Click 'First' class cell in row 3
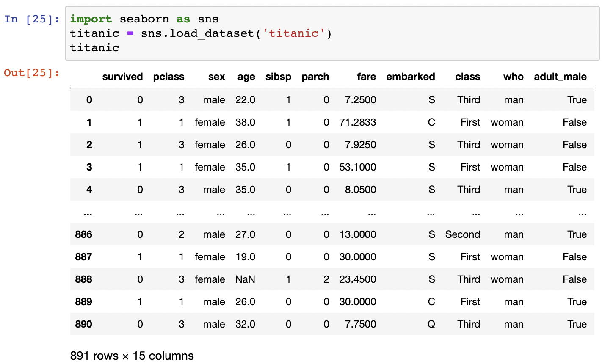The height and width of the screenshot is (364, 602). (x=470, y=167)
